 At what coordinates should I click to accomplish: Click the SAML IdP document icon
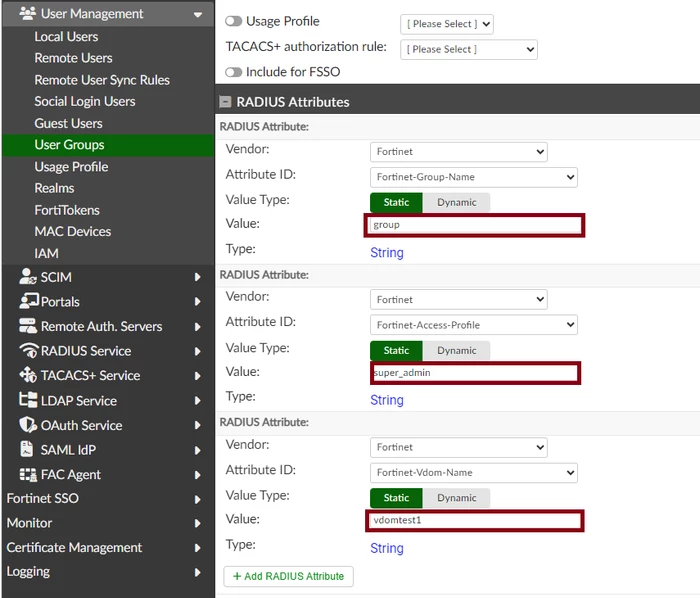tap(27, 449)
